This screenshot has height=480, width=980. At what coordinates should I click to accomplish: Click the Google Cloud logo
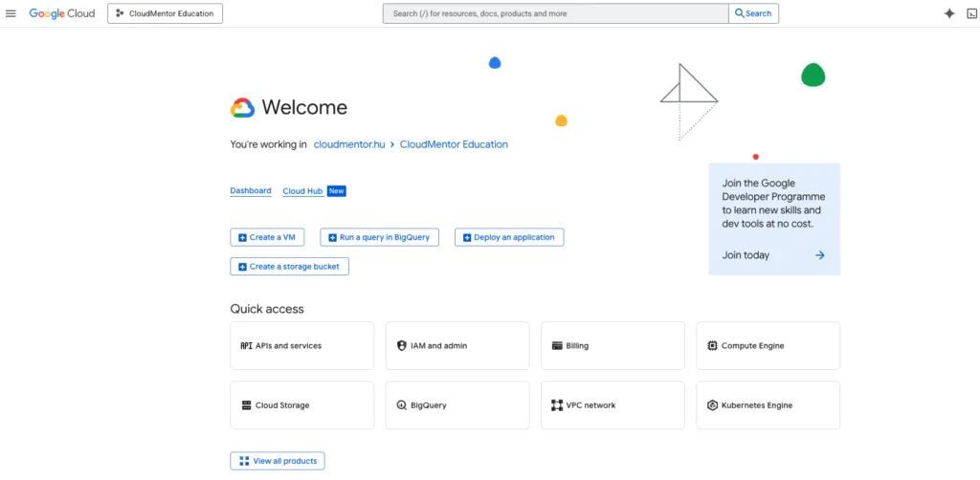[62, 13]
